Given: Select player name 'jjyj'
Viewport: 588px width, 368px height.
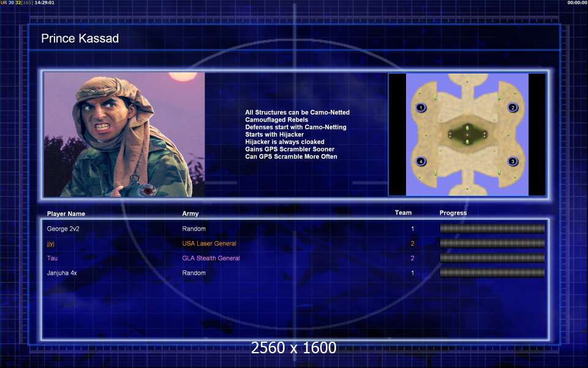Looking at the screenshot, I should [x=51, y=243].
